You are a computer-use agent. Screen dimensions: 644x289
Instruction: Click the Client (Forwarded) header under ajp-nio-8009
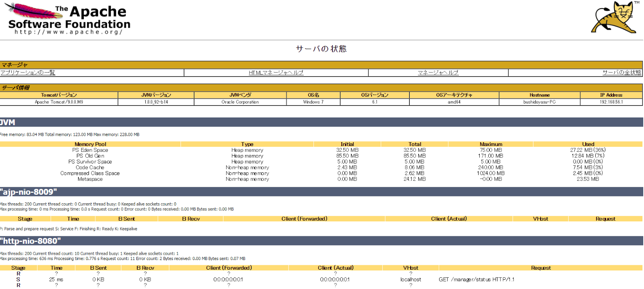tap(304, 219)
